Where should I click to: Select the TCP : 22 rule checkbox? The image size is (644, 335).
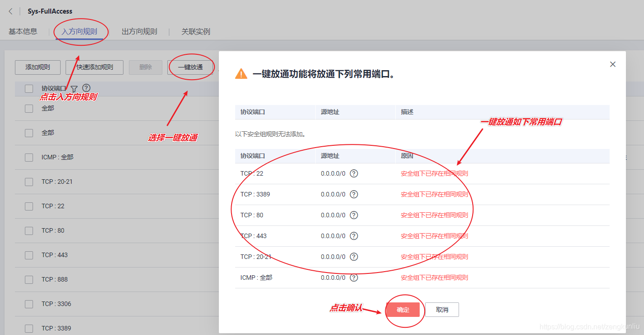pyautogui.click(x=29, y=206)
